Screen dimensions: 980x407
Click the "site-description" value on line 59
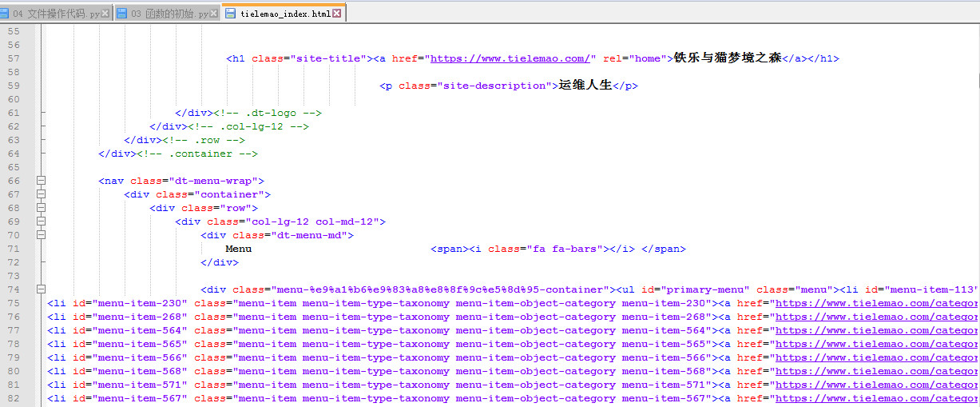[x=494, y=86]
